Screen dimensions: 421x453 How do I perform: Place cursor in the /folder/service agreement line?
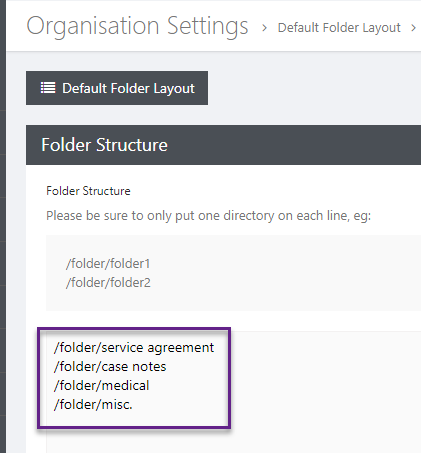pos(134,348)
